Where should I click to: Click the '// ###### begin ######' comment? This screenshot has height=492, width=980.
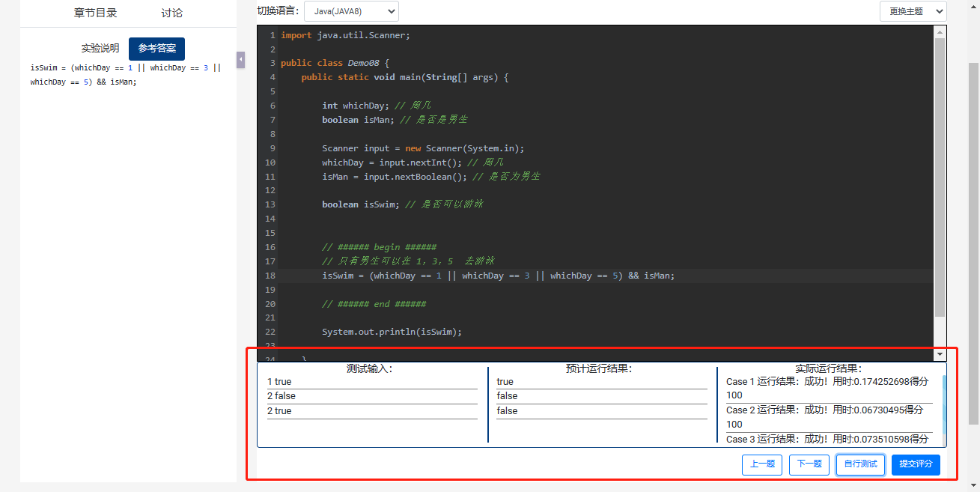(379, 247)
